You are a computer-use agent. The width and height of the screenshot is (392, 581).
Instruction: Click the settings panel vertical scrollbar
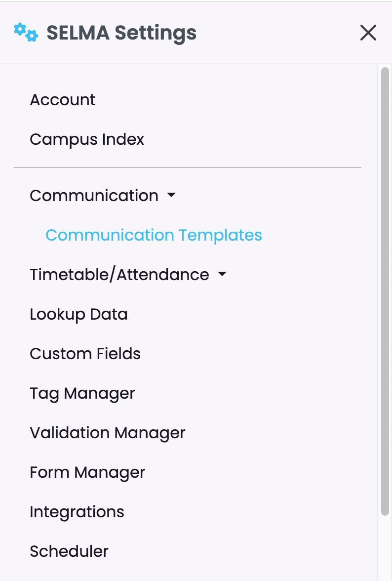click(385, 291)
